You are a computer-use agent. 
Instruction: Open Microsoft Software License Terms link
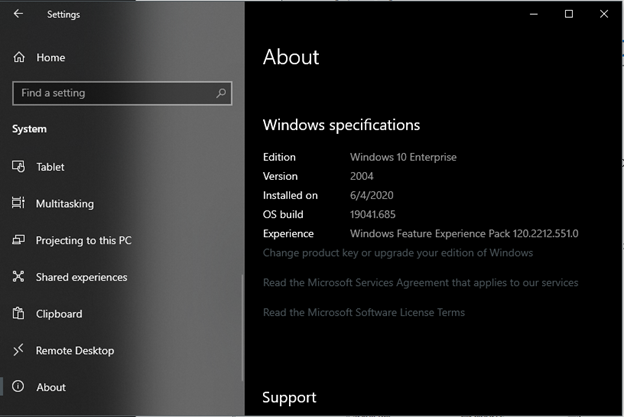[363, 312]
